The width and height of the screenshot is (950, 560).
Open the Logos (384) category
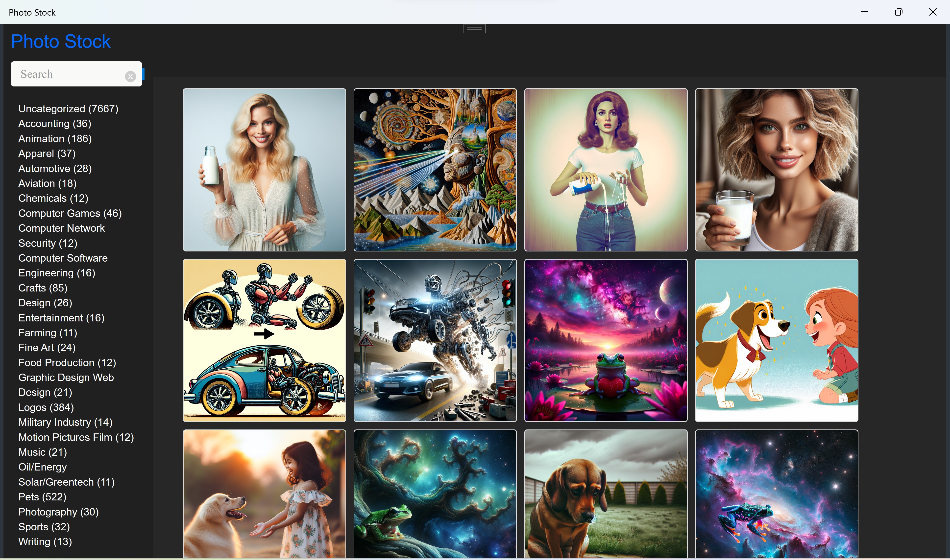point(46,407)
